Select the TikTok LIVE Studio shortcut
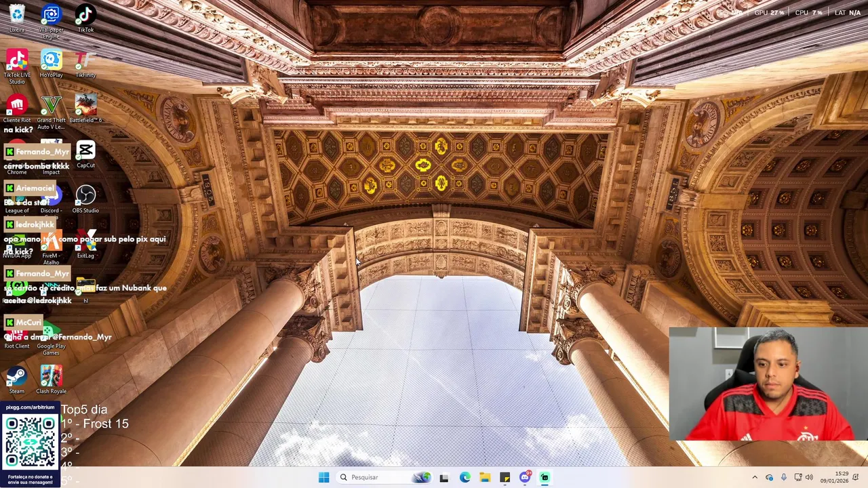Screen dimensions: 868x488 coord(17,66)
